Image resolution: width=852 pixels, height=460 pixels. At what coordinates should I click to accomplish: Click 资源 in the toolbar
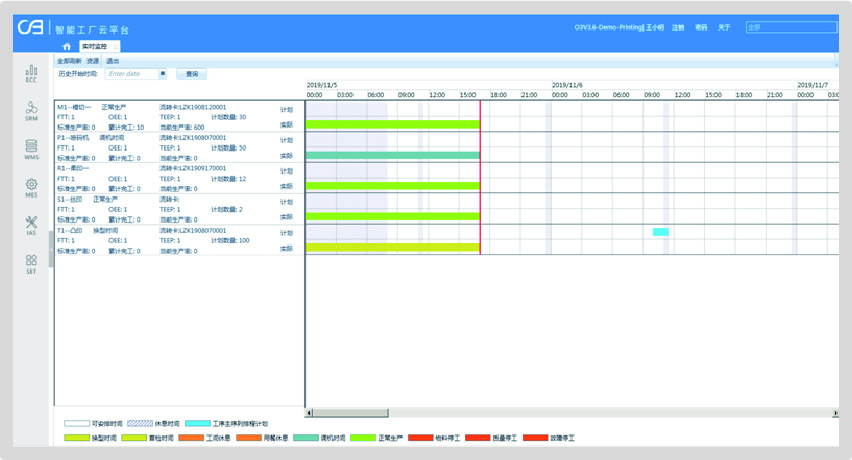(93, 61)
